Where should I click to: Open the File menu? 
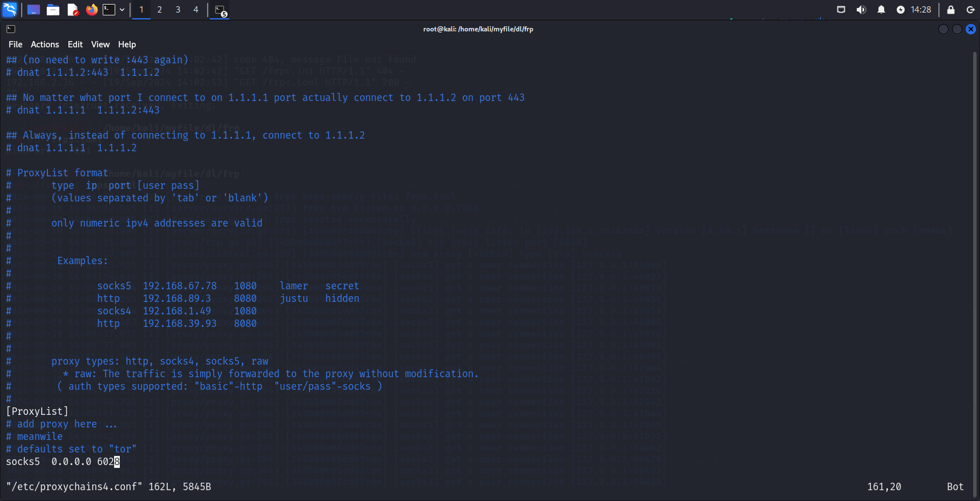pos(15,45)
